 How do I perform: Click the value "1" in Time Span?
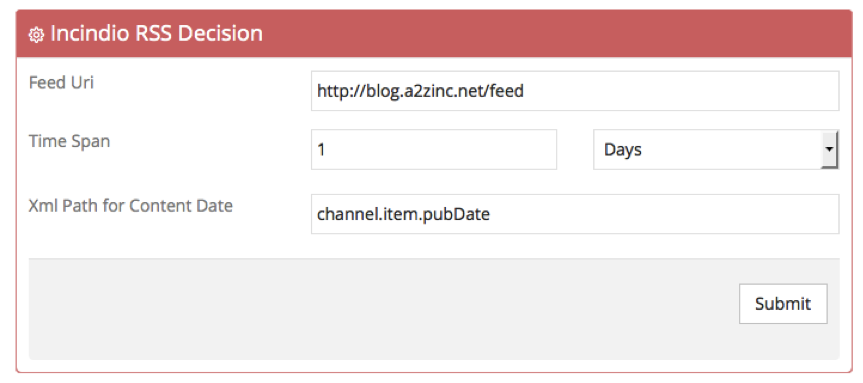point(321,150)
